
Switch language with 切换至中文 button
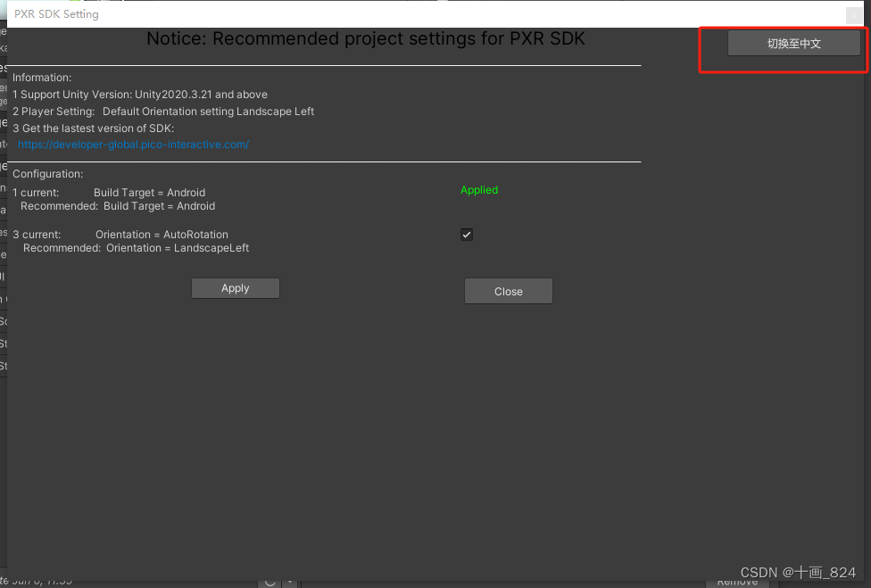pos(793,44)
